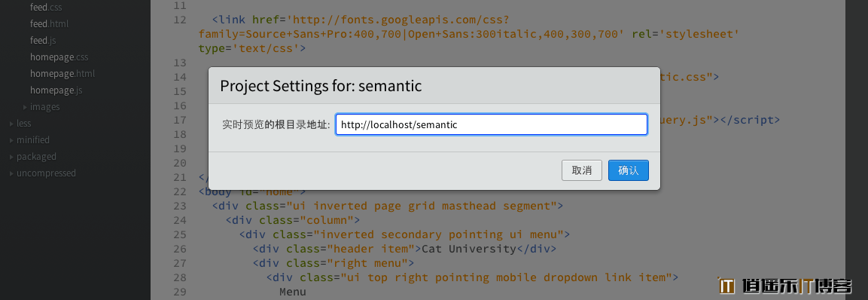Open feed.css in the file tree
The height and width of the screenshot is (300, 868).
47,8
